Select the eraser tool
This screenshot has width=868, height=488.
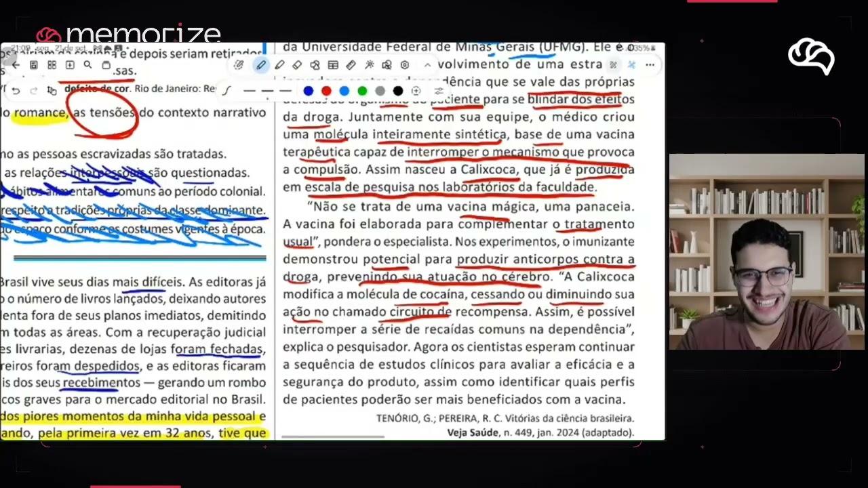point(297,65)
